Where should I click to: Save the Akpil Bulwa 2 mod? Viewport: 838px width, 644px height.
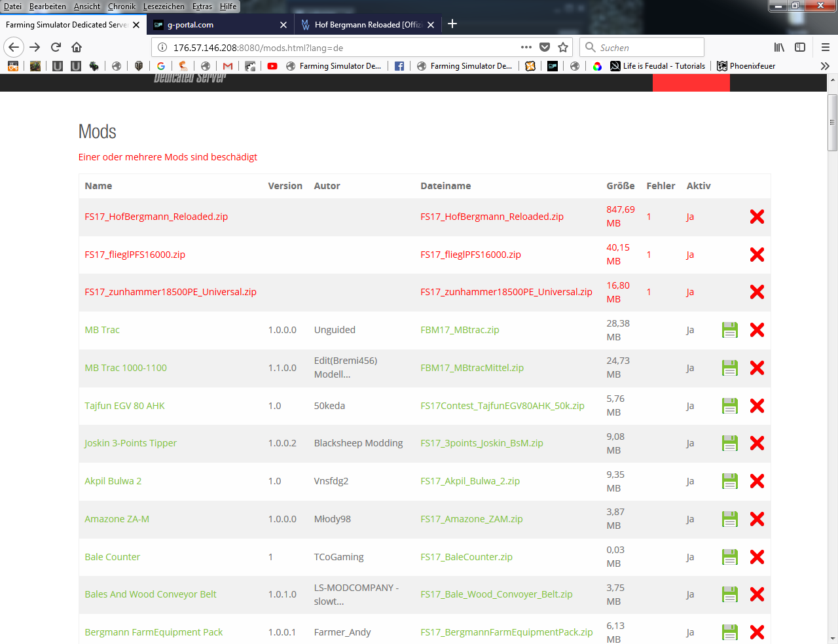[x=730, y=481]
